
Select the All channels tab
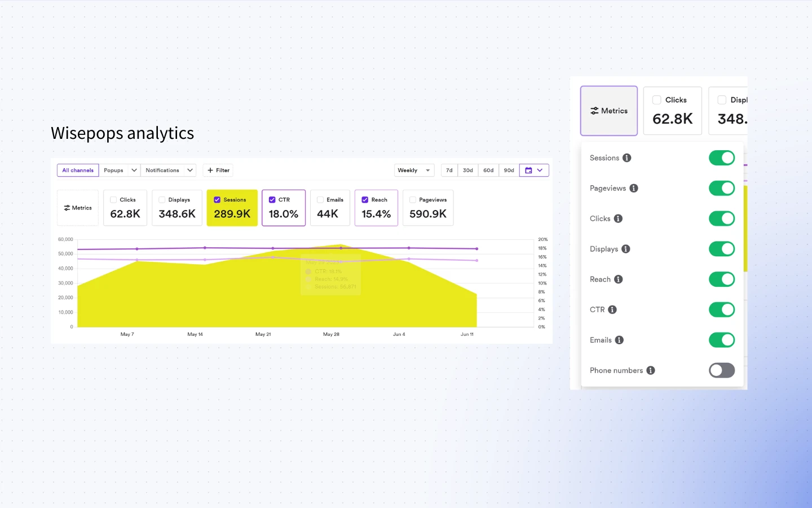tap(78, 170)
